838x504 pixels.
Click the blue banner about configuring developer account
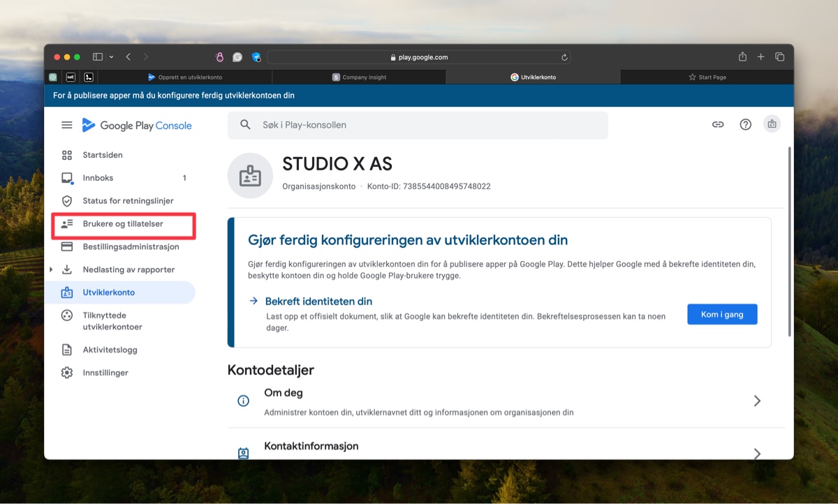(x=419, y=95)
